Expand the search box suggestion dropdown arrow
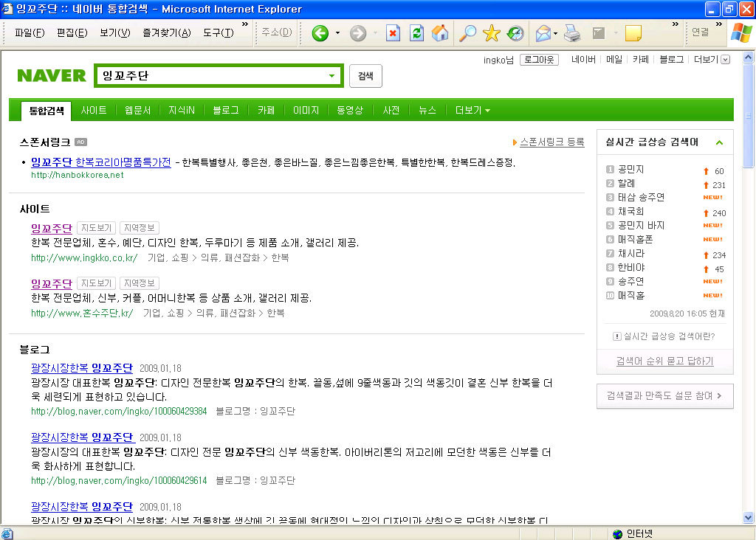Viewport: 756px width, 540px height. (x=331, y=76)
